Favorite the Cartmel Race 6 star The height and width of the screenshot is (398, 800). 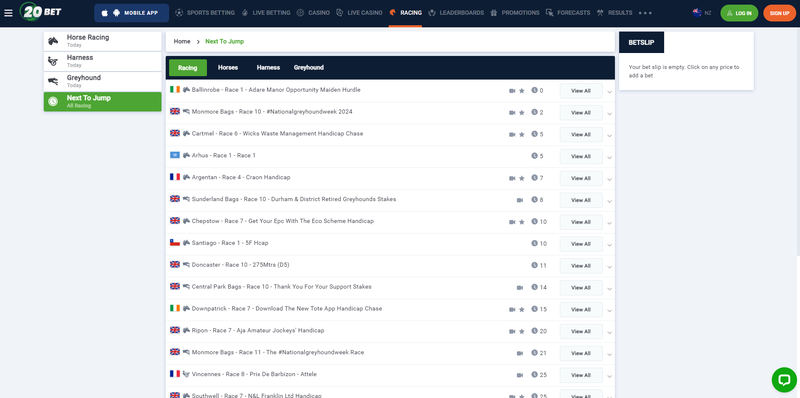point(521,135)
